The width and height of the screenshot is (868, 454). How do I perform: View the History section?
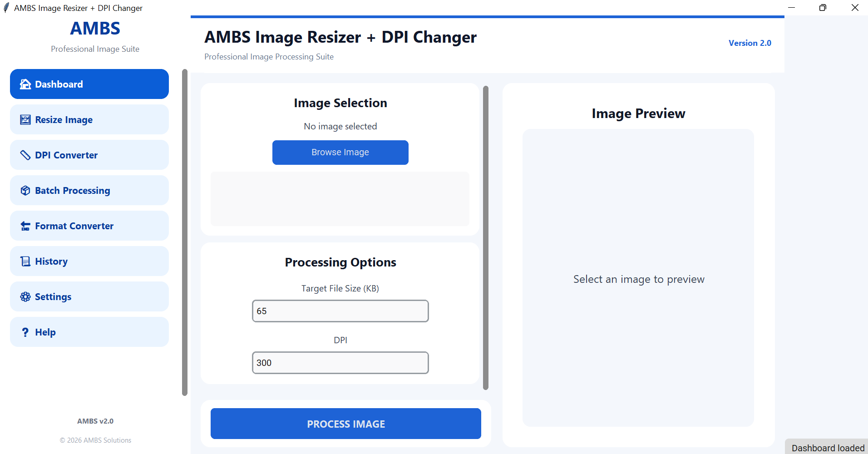[x=89, y=261]
